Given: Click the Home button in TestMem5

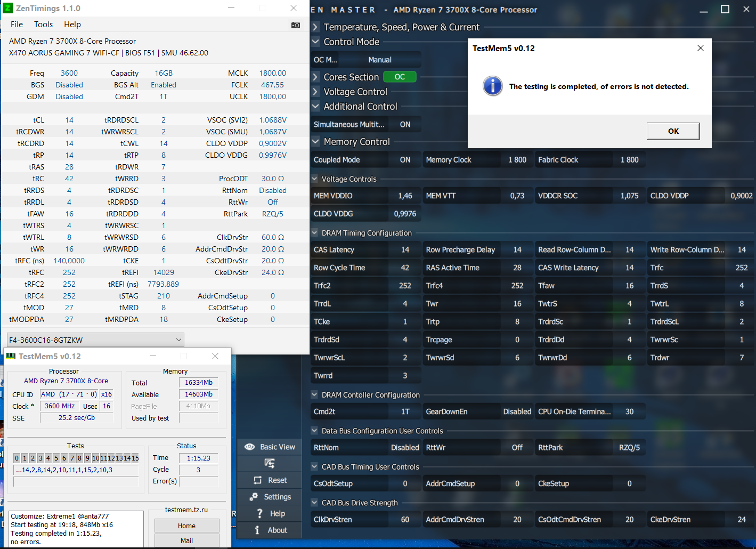Looking at the screenshot, I should pos(186,526).
